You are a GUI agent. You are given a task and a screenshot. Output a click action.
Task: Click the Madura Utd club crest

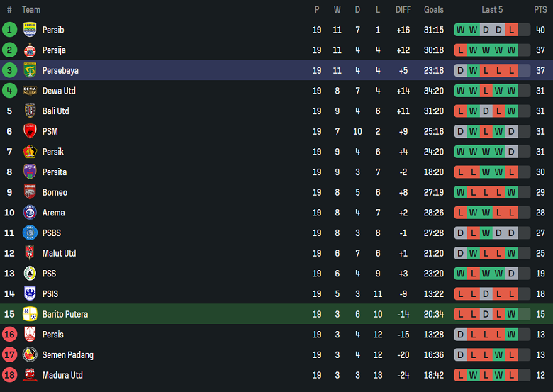pos(30,375)
